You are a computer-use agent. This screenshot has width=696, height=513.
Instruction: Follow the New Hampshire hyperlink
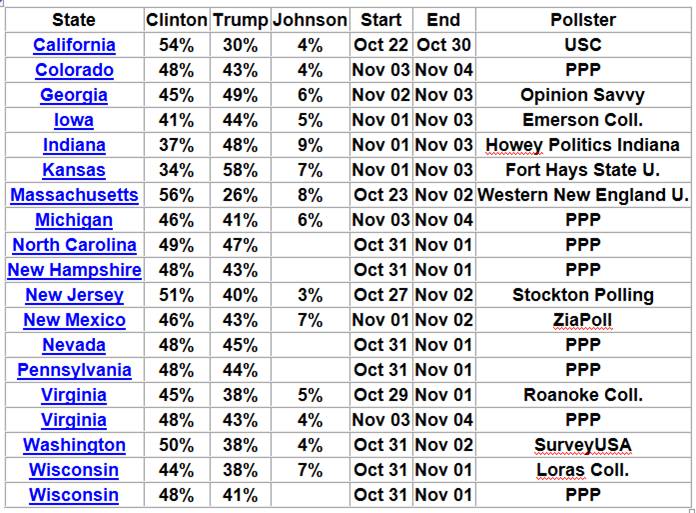[74, 270]
